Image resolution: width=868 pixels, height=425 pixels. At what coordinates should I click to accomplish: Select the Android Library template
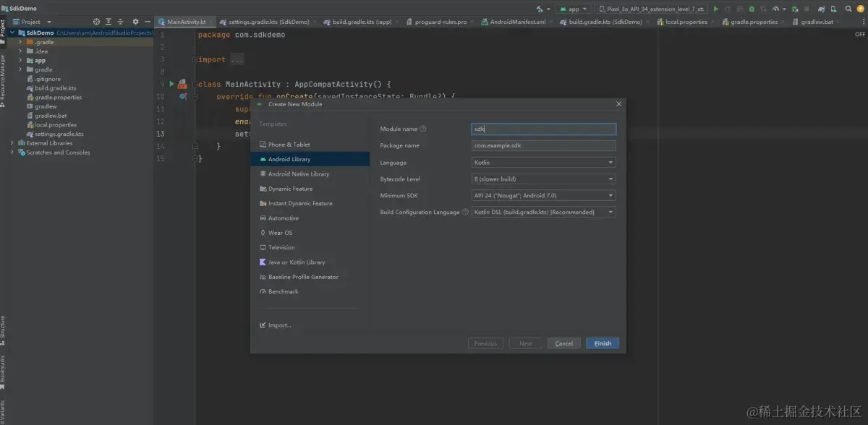click(310, 159)
